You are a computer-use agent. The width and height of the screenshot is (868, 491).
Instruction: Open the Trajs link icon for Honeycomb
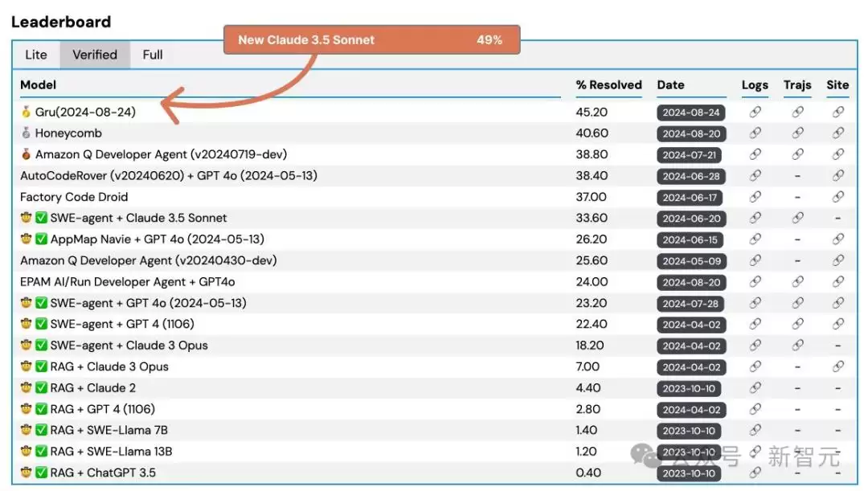pyautogui.click(x=798, y=133)
